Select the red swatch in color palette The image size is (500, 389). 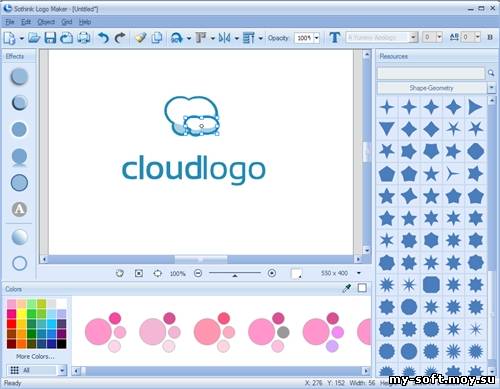tap(11, 323)
